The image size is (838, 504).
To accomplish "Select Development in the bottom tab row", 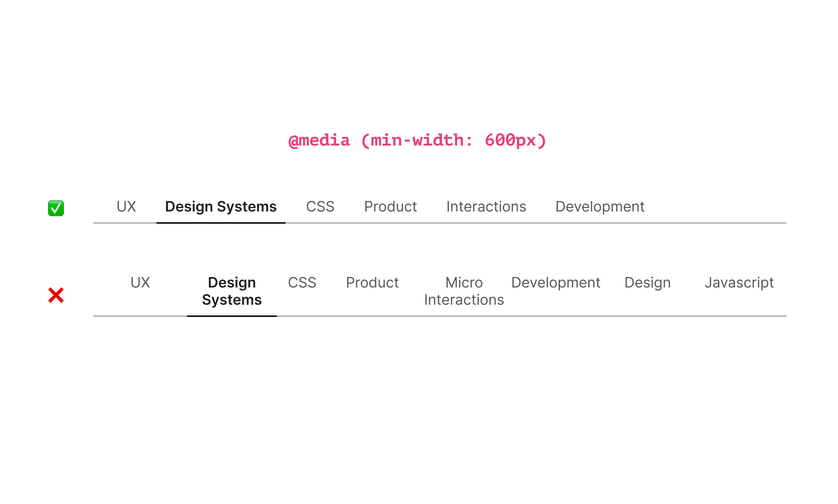I will (556, 283).
